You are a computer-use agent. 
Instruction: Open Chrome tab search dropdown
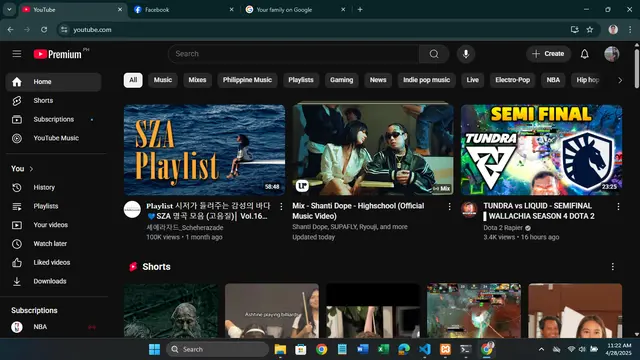[x=9, y=9]
